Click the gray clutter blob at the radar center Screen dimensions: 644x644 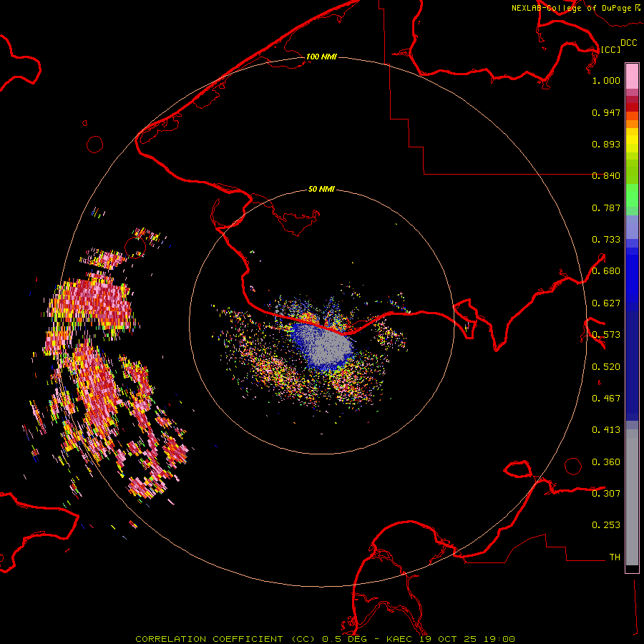(x=328, y=345)
